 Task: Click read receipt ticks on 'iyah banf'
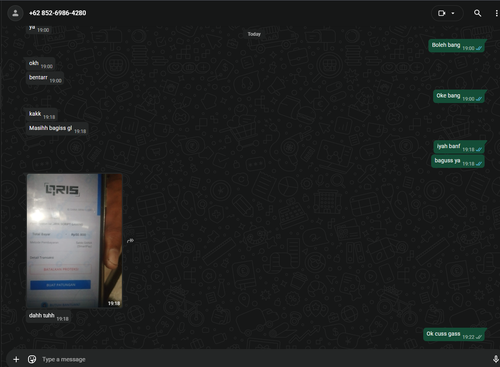479,150
